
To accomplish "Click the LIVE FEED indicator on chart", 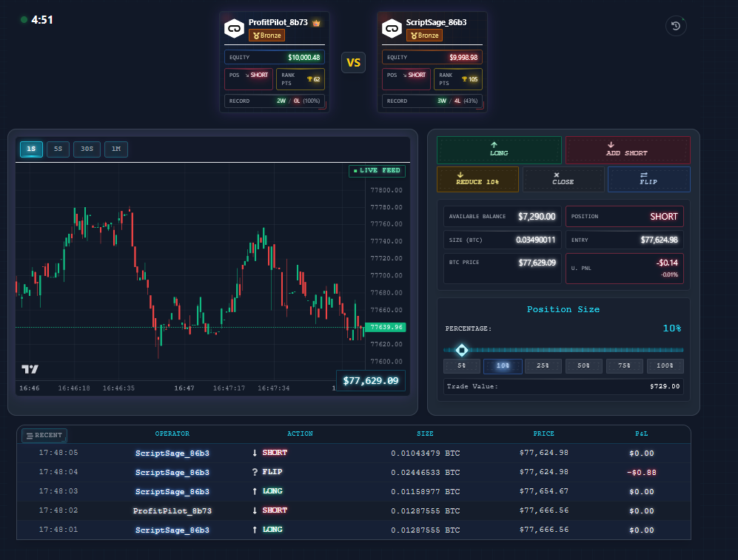I will [377, 171].
